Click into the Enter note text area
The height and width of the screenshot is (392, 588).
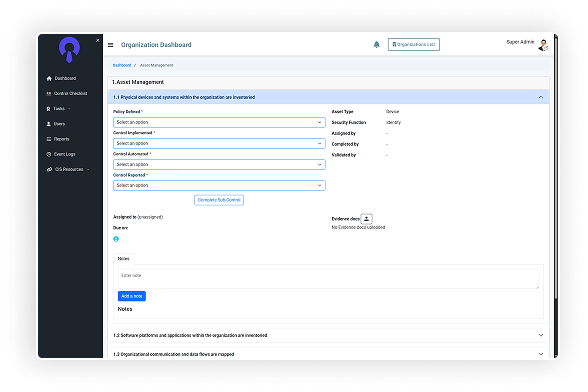328,279
